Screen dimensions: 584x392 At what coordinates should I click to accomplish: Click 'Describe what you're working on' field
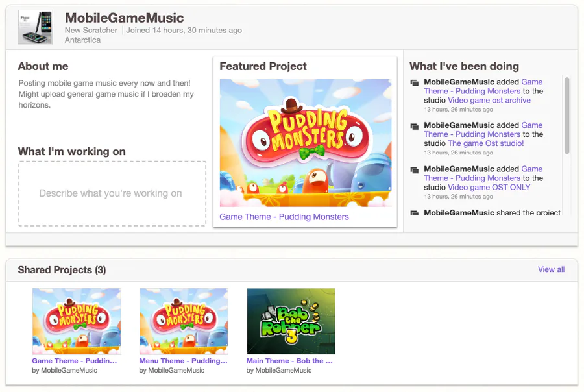pyautogui.click(x=112, y=193)
